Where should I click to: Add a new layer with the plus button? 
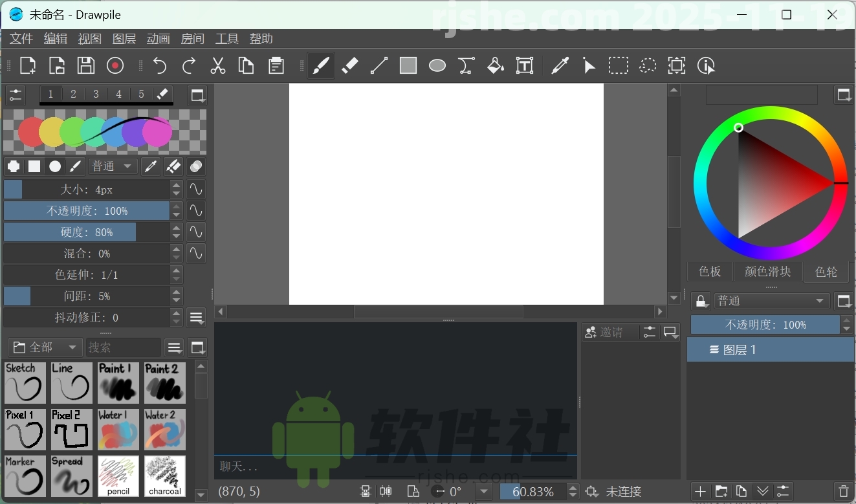click(x=700, y=492)
